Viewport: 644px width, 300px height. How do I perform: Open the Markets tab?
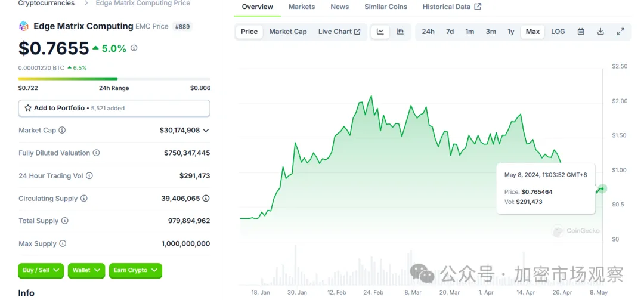[x=302, y=7]
